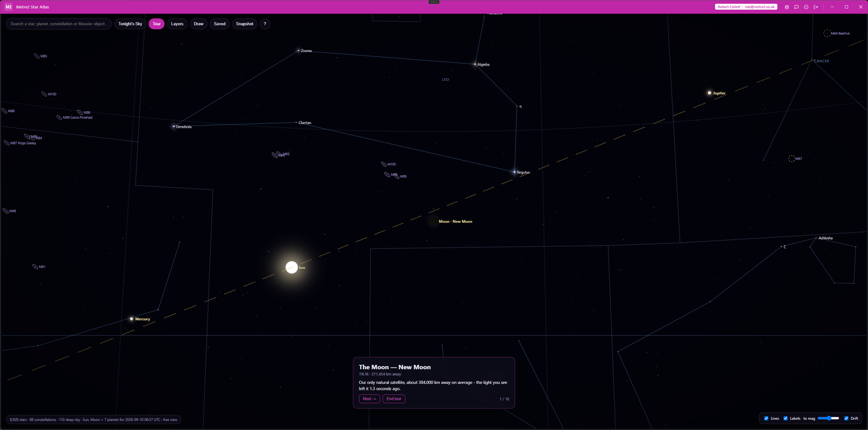The height and width of the screenshot is (430, 868).
Task: Select the M85 galaxy marker
Action: pyautogui.click(x=36, y=56)
